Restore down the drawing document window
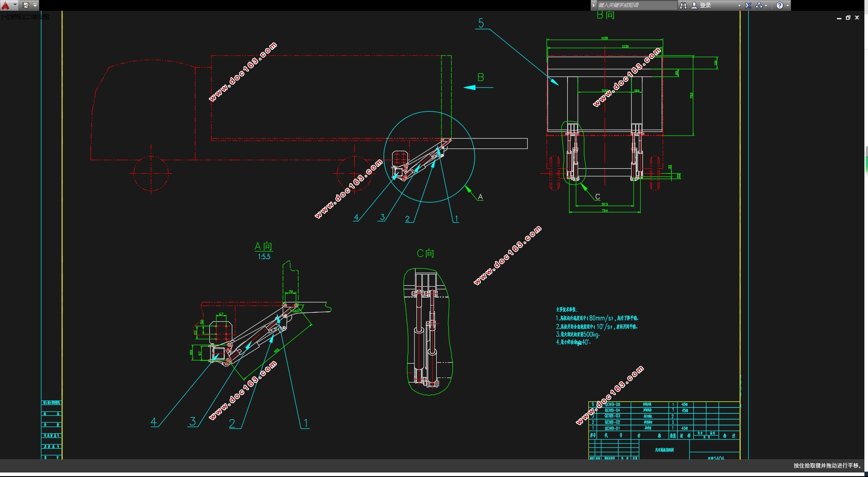Viewport: 868px width, 477px height. [x=848, y=18]
